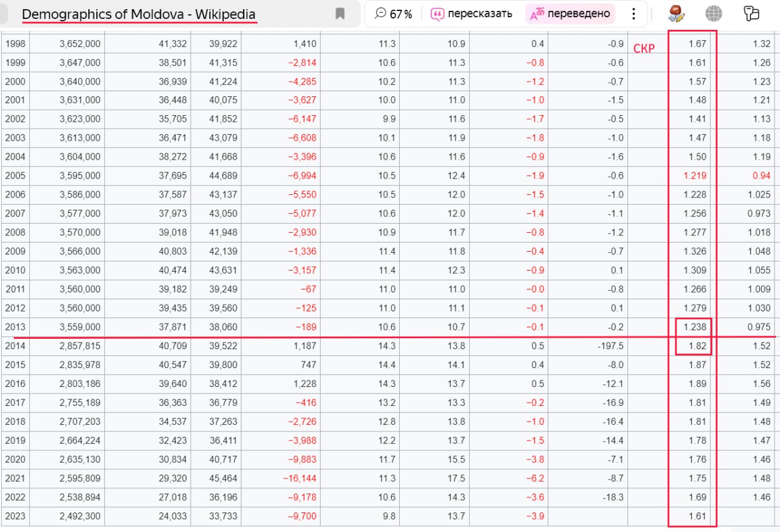Click the 2,857,815 population cell

(80, 346)
